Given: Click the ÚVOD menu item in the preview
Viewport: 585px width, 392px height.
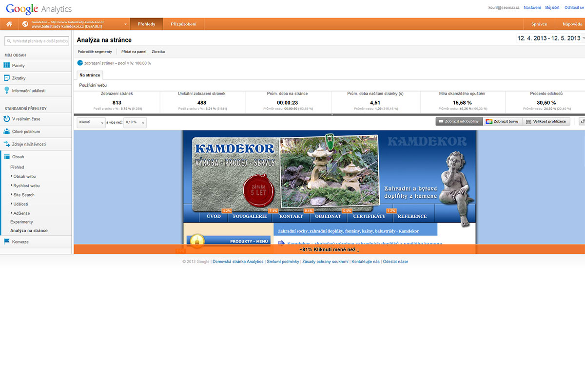Looking at the screenshot, I should pos(214,216).
